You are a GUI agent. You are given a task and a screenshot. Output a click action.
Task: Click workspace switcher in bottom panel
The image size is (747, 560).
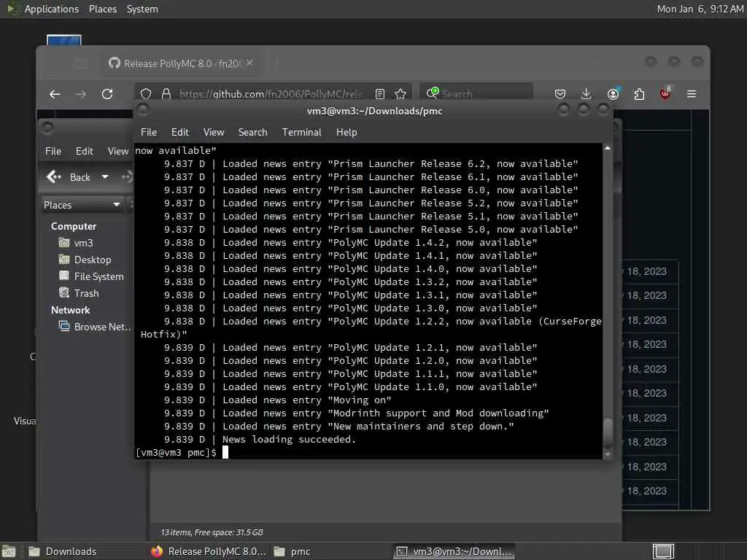[x=663, y=551]
